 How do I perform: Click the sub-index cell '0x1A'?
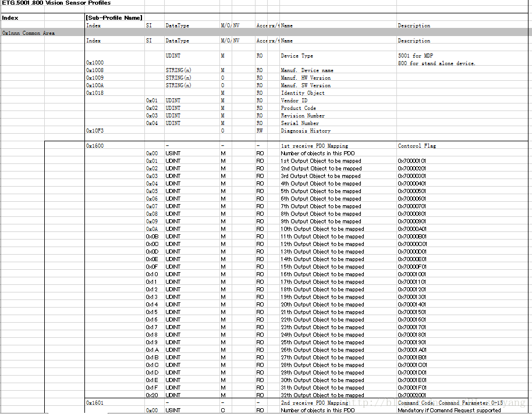click(152, 350)
